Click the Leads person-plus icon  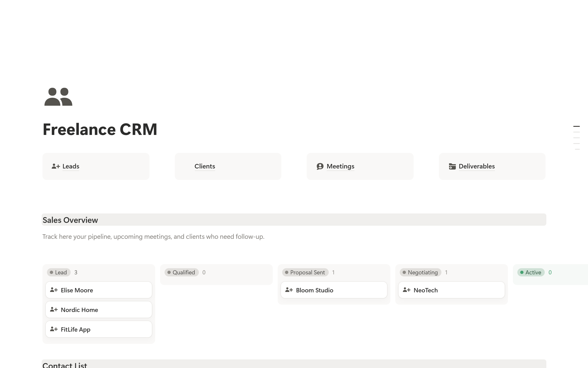pyautogui.click(x=56, y=166)
